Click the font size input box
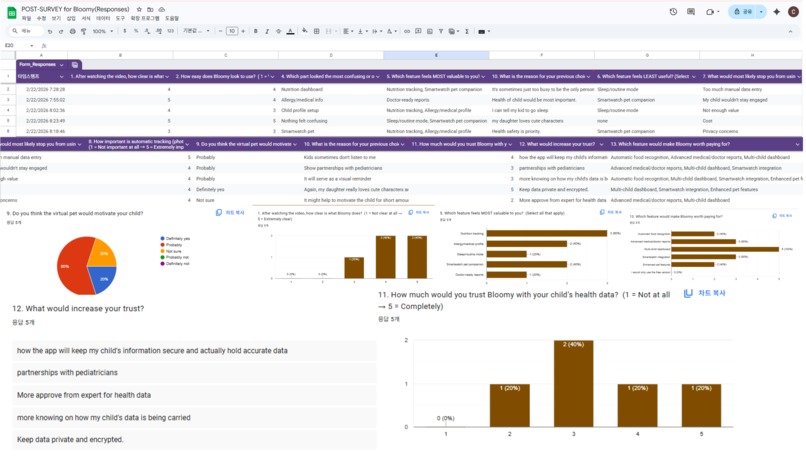 pyautogui.click(x=232, y=31)
